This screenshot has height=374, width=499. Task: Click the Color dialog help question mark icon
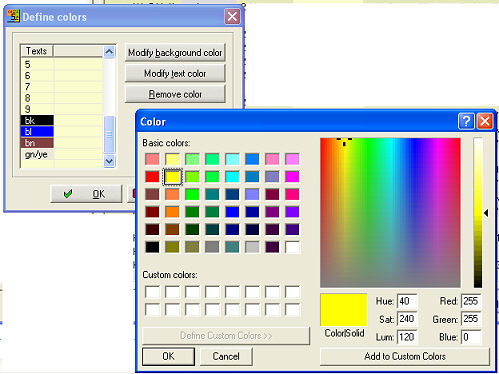click(x=466, y=121)
